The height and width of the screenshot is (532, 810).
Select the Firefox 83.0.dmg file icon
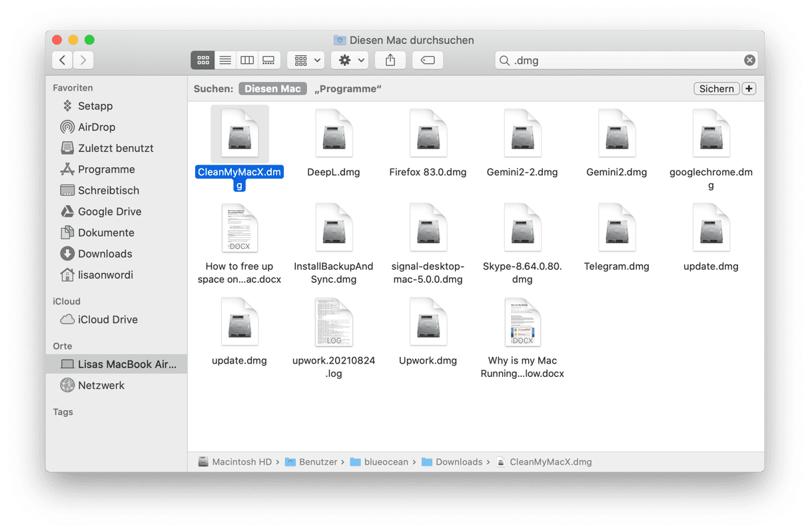[x=428, y=134]
